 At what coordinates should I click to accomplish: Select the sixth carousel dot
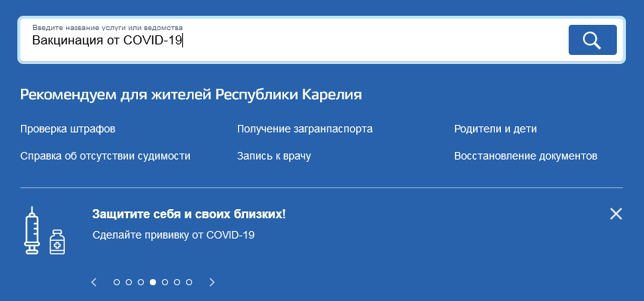click(177, 282)
